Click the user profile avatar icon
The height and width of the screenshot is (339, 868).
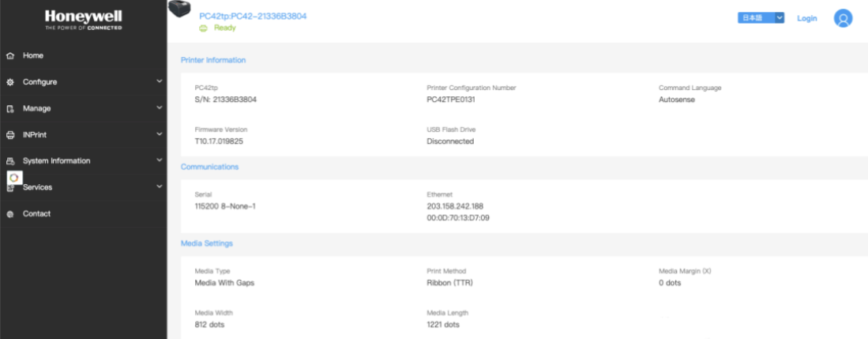pyautogui.click(x=843, y=18)
